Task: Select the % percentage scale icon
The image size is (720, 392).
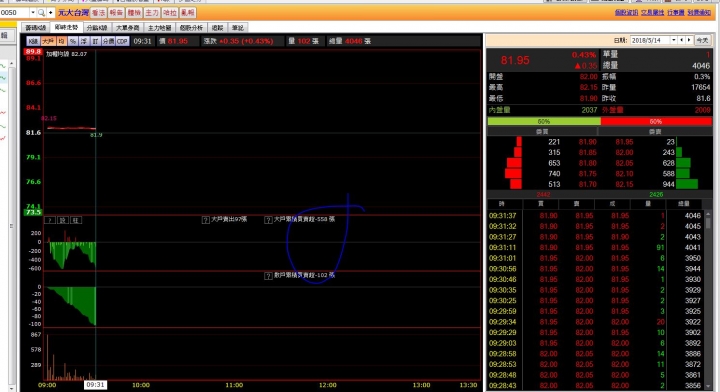Action: tap(73, 41)
